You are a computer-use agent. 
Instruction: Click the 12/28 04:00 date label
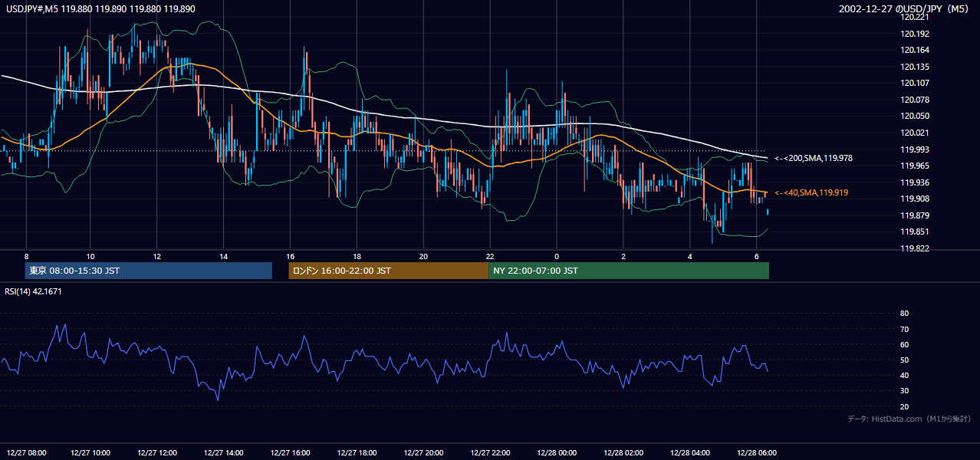[690, 452]
